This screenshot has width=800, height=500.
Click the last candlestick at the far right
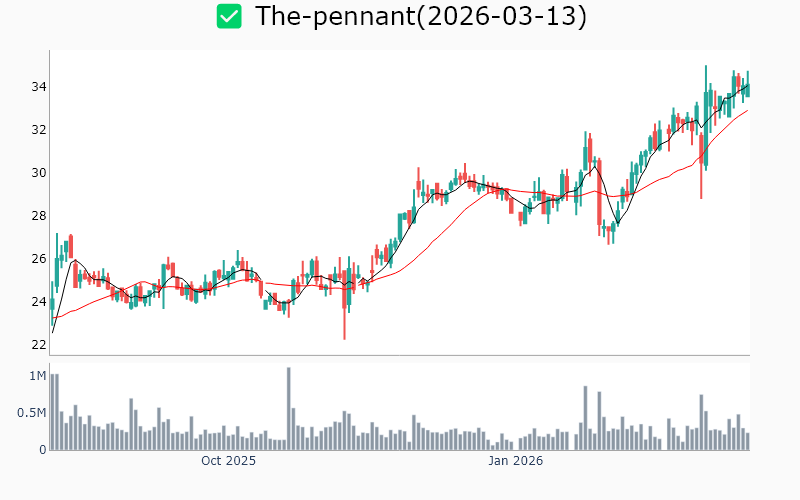point(747,88)
